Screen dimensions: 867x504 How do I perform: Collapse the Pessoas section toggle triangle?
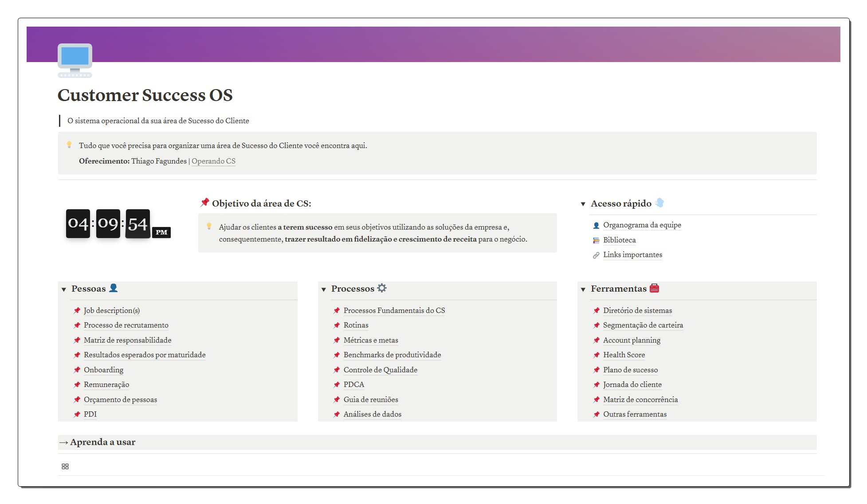[64, 289]
